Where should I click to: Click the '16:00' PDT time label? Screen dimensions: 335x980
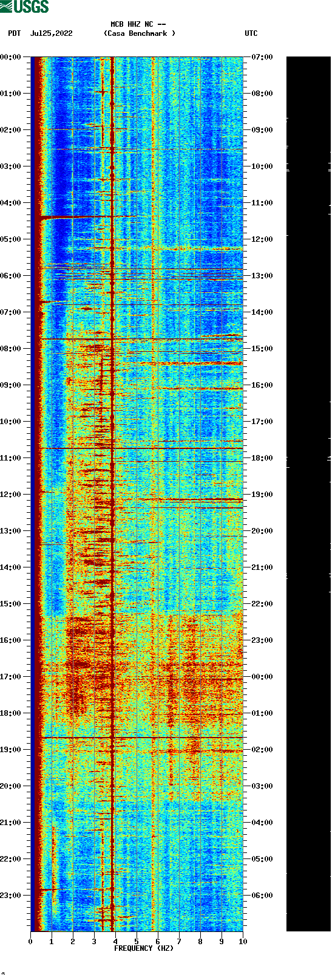(11, 640)
